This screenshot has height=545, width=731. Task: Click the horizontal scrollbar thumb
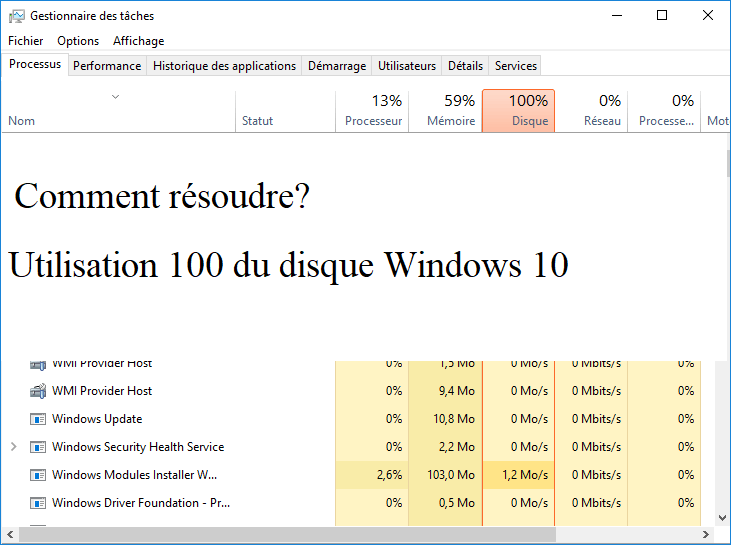click(x=287, y=534)
